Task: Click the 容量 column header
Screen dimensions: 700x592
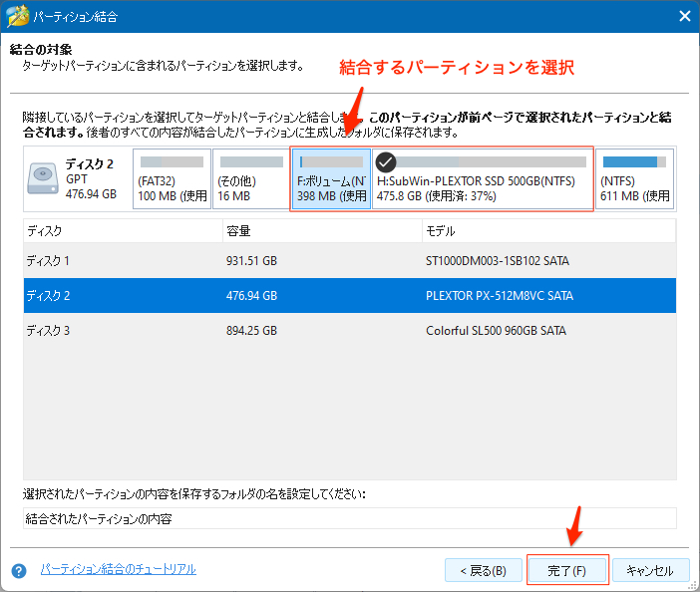Action: [x=321, y=231]
